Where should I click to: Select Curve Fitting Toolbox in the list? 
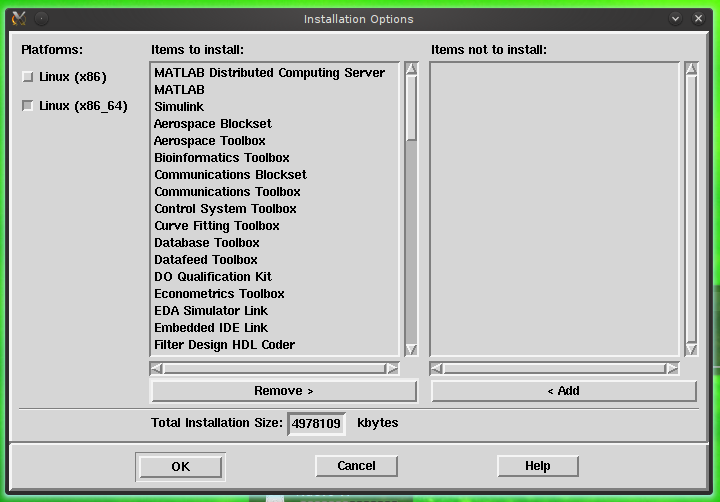[274, 226]
